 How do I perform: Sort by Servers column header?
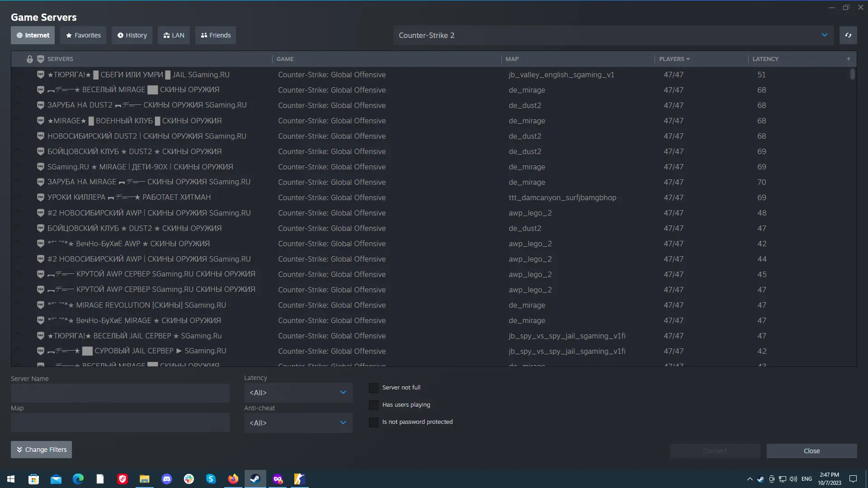click(60, 59)
